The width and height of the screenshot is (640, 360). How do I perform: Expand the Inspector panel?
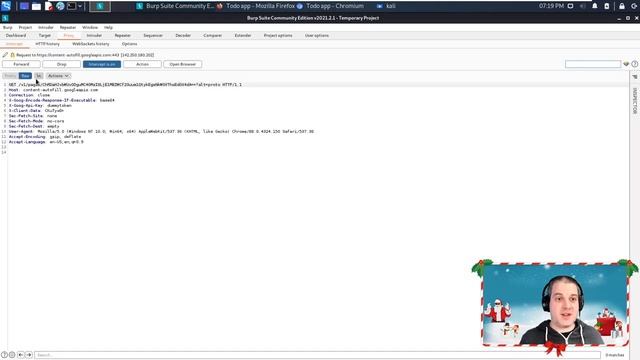(635, 101)
